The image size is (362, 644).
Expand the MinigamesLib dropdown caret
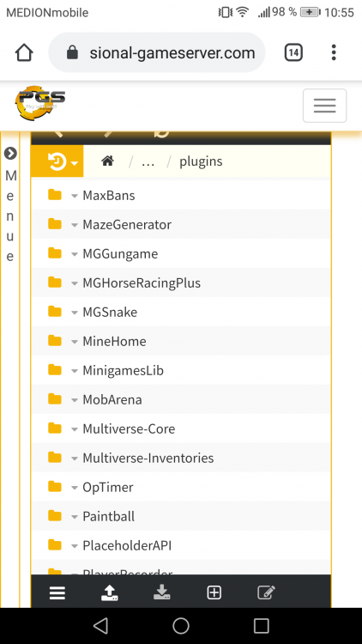75,371
